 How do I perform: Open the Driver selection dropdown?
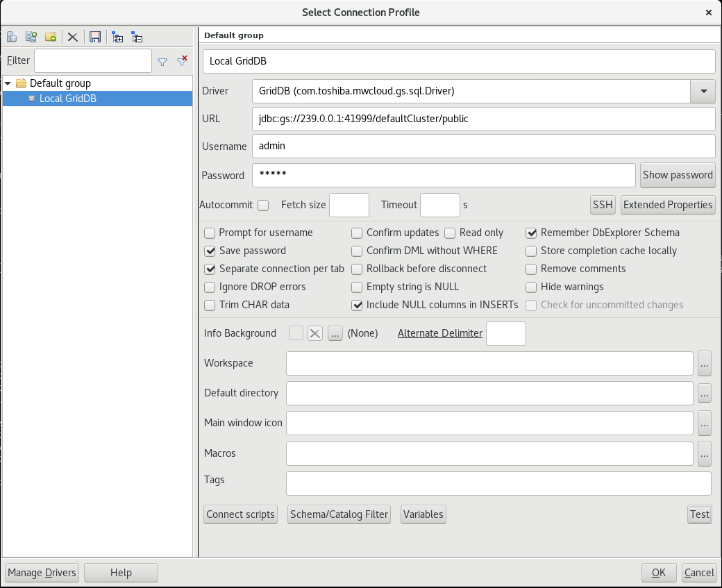pyautogui.click(x=703, y=91)
